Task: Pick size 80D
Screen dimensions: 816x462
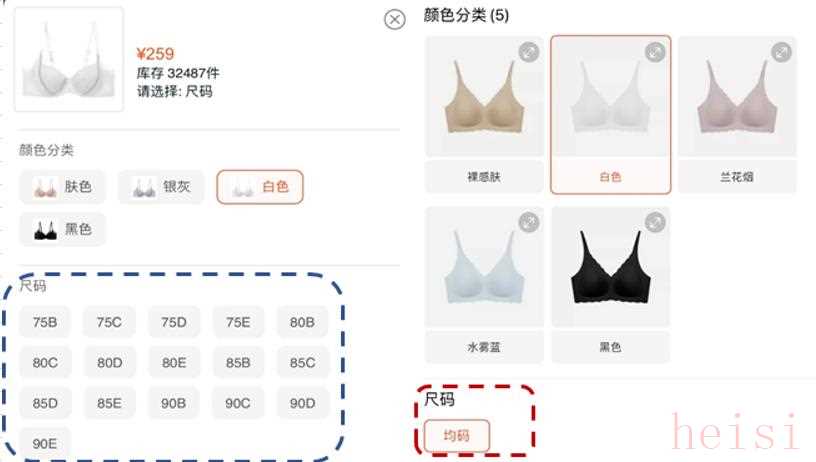Action: point(109,362)
